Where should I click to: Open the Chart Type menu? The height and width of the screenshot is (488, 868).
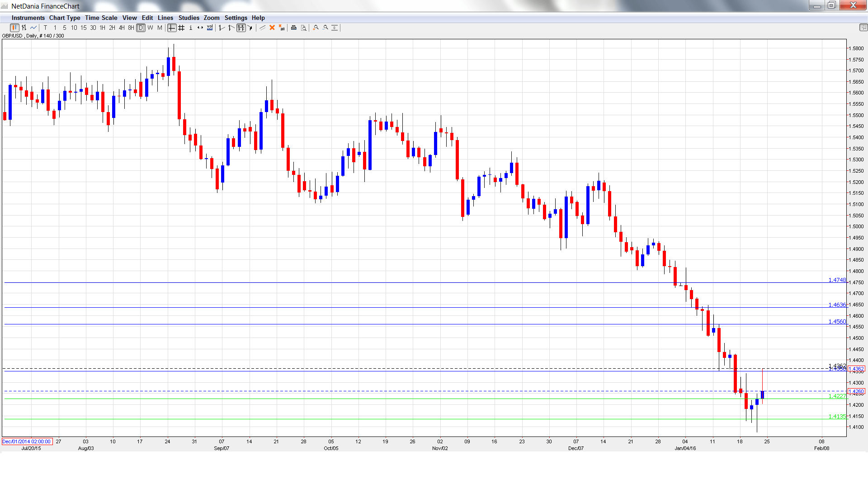tap(65, 18)
